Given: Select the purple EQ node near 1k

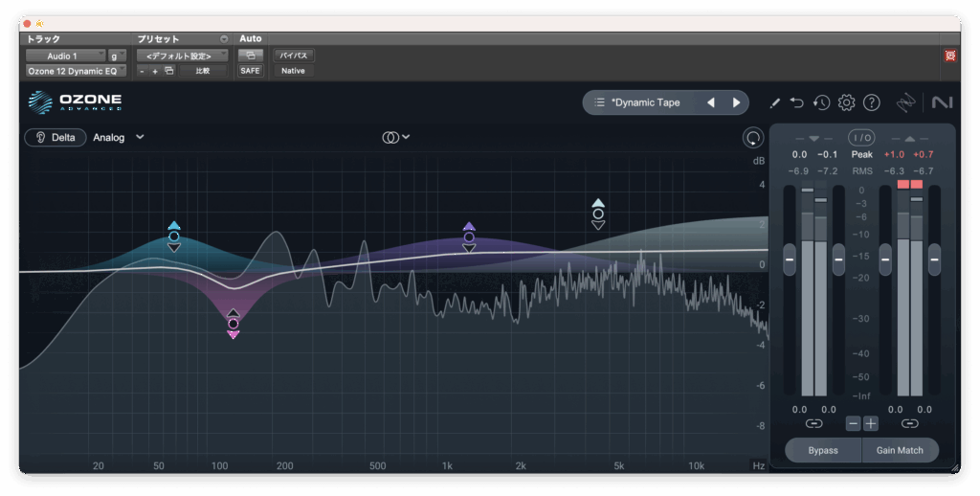Looking at the screenshot, I should tap(469, 237).
